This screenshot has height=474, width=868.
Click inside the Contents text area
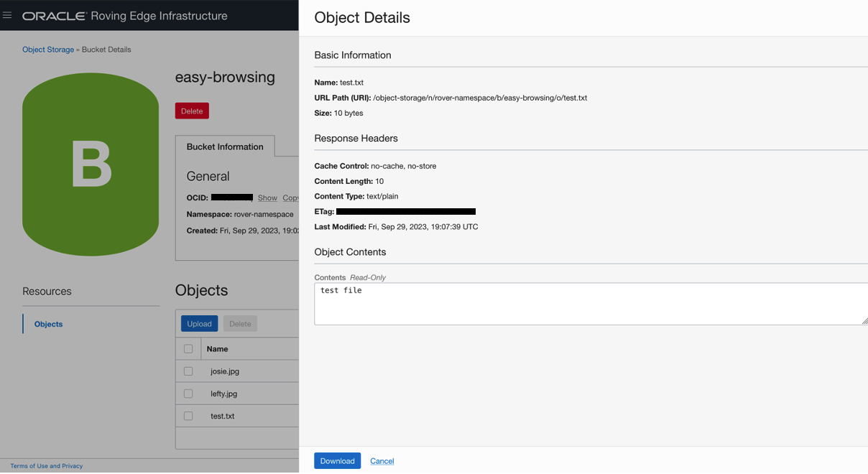coord(503,302)
